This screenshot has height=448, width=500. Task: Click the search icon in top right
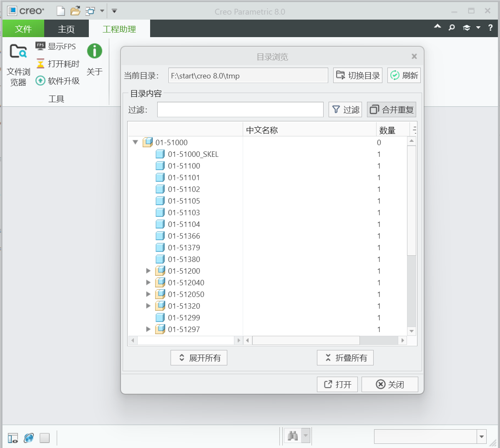coord(452,28)
